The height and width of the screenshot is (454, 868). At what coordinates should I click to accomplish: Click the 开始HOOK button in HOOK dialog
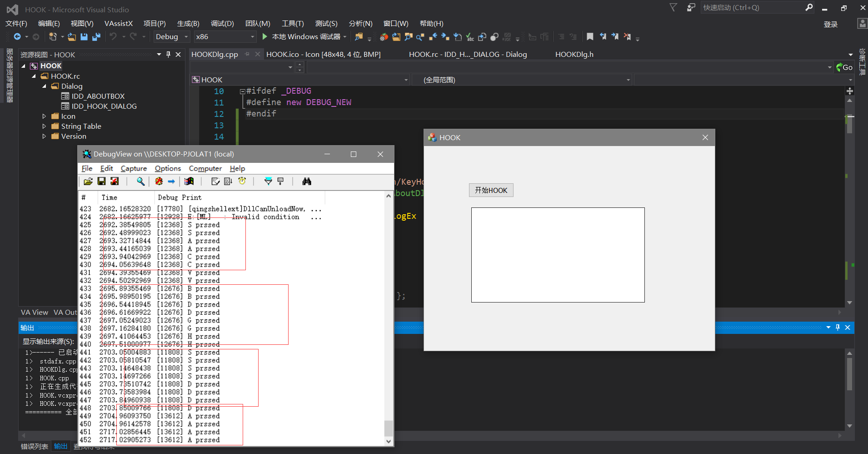coord(491,190)
